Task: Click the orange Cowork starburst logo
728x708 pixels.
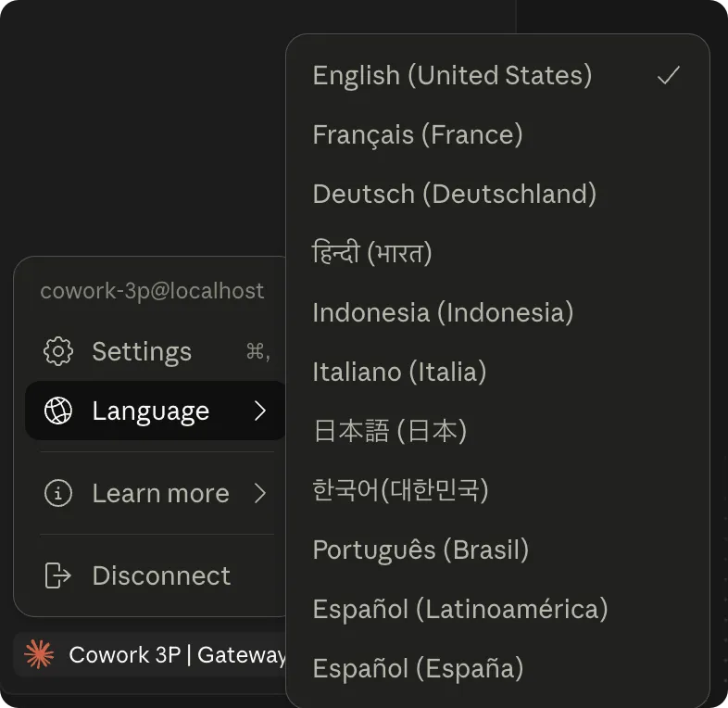Action: [39, 655]
